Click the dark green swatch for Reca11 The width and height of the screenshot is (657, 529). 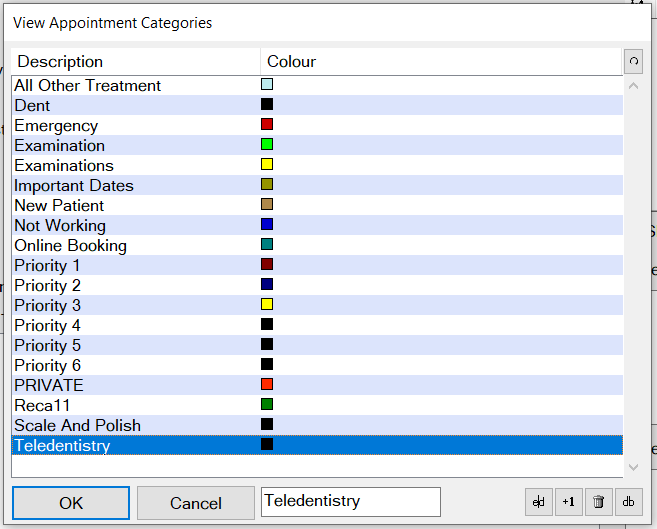point(267,404)
